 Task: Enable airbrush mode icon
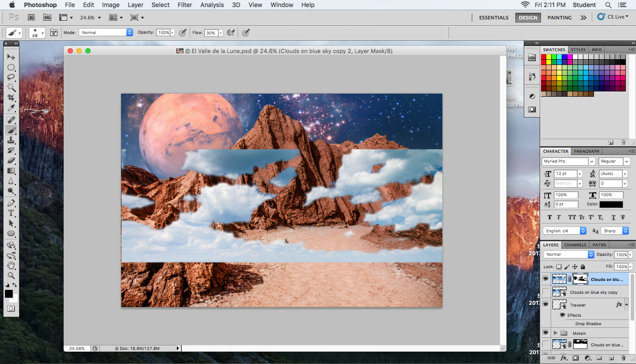[x=230, y=32]
